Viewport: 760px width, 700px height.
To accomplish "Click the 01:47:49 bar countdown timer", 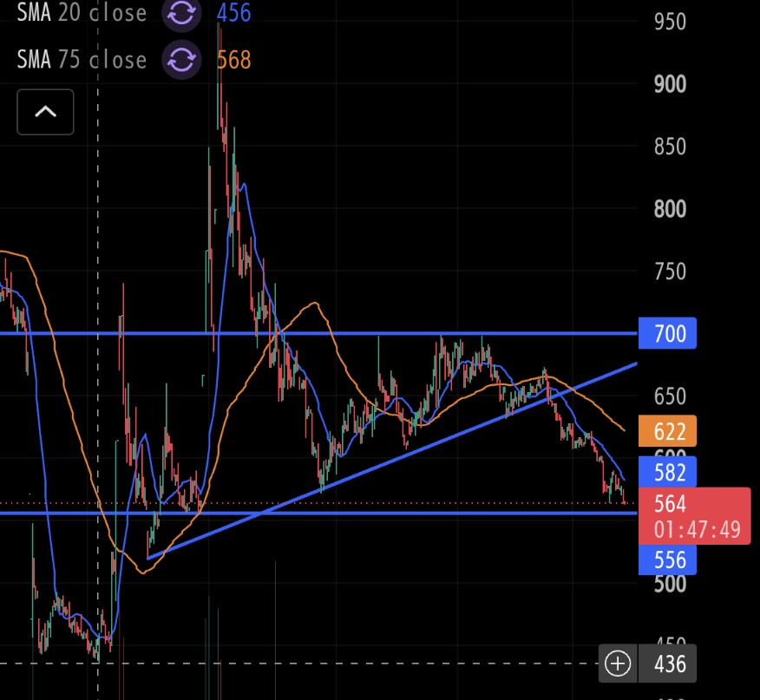I will pyautogui.click(x=698, y=529).
